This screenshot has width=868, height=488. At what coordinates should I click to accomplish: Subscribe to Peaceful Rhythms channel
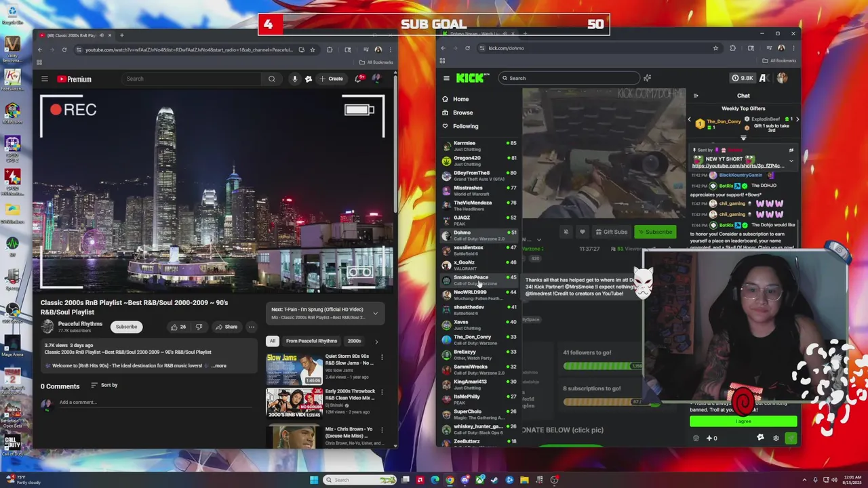[126, 327]
